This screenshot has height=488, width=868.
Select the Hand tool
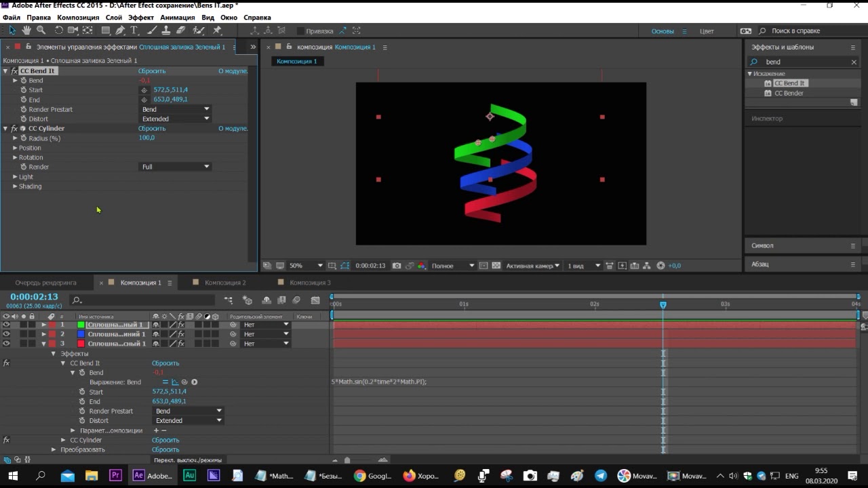pyautogui.click(x=26, y=30)
